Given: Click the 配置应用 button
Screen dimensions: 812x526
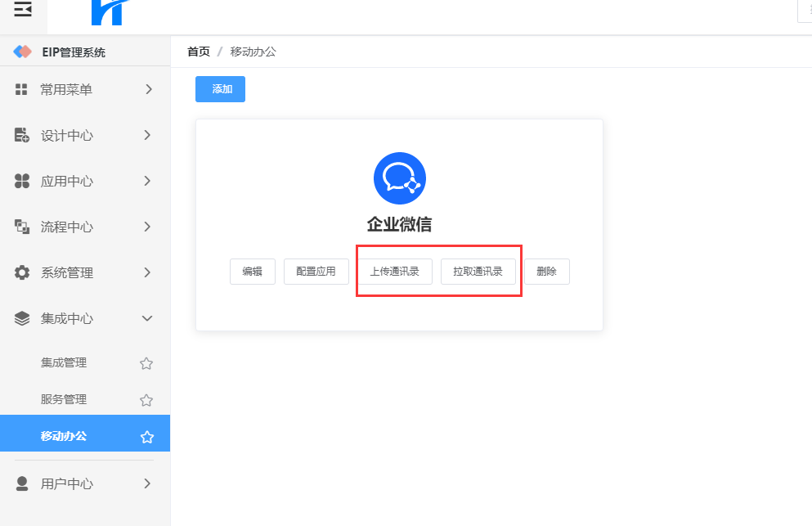Looking at the screenshot, I should point(316,272).
